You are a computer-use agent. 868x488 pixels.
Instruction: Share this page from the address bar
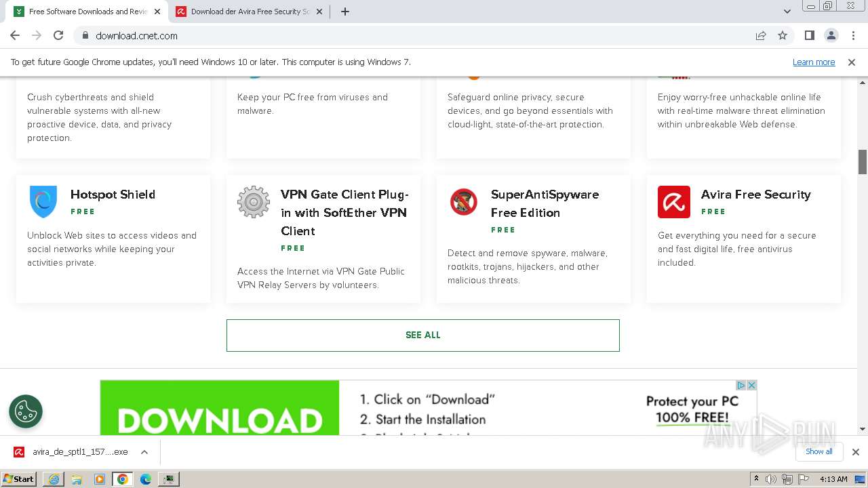click(x=761, y=35)
